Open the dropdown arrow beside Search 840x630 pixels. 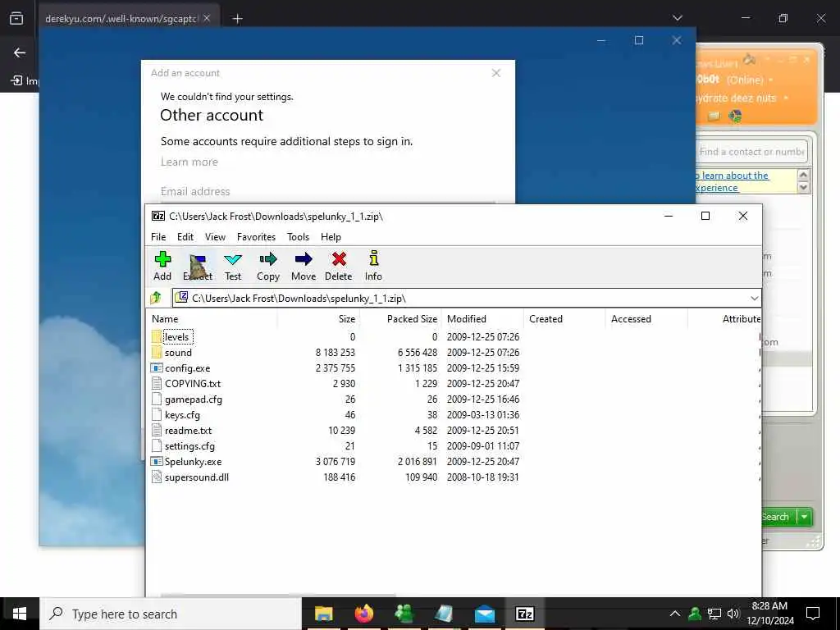point(805,517)
